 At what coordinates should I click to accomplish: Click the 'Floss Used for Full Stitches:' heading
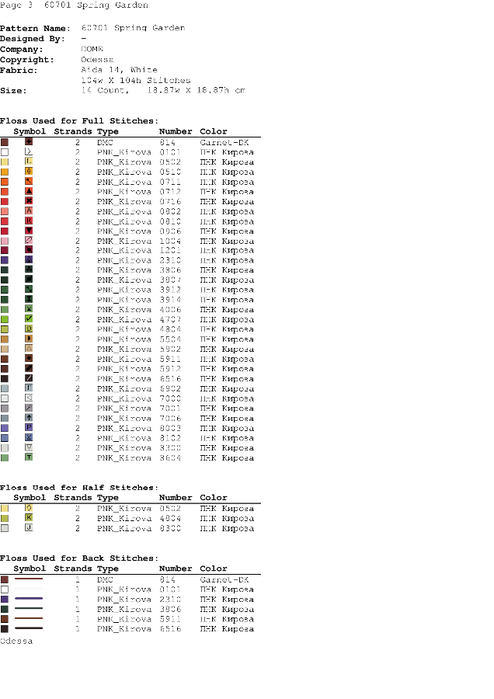(79, 121)
